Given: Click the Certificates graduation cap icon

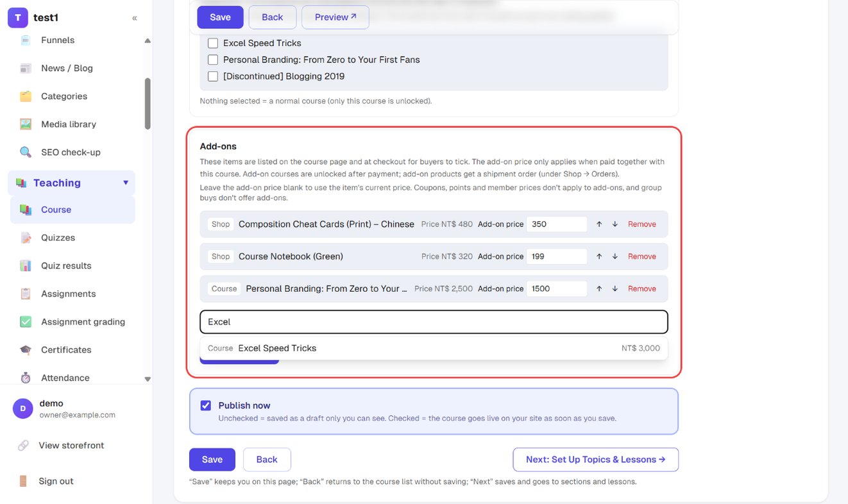Looking at the screenshot, I should (26, 349).
